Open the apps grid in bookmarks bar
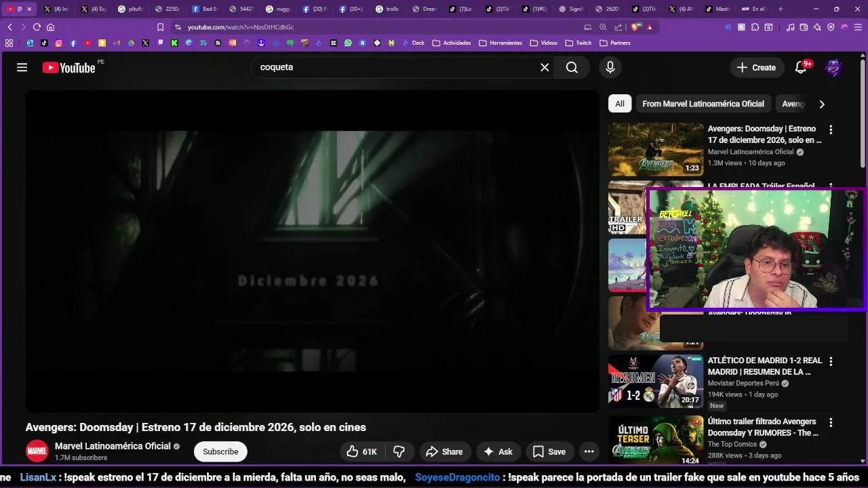This screenshot has height=488, width=868. click(x=9, y=43)
